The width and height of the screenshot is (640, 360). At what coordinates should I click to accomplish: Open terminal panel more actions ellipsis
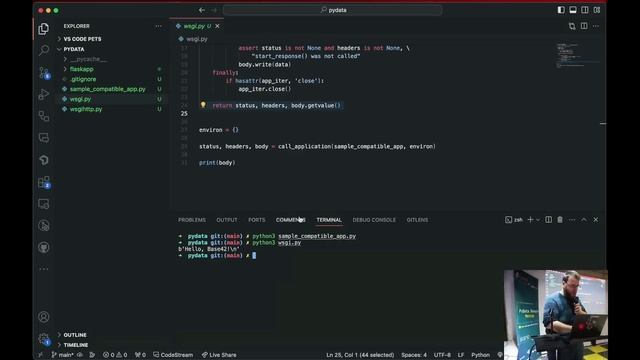(x=572, y=220)
